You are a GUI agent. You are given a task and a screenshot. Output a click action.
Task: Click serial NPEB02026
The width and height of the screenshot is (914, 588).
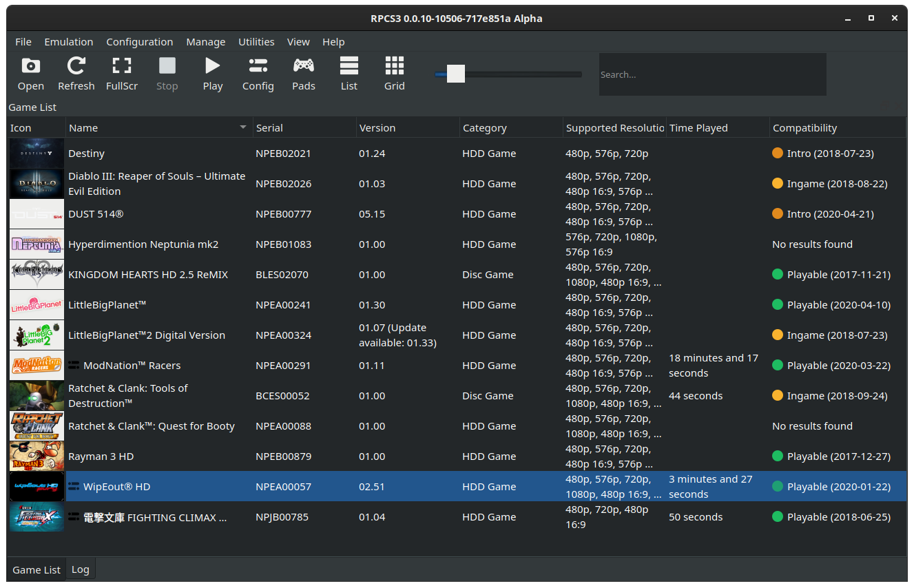click(283, 184)
